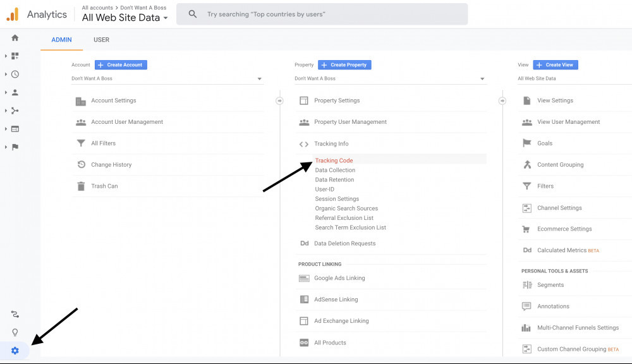Click the Multi-Channel Funnels bar chart icon
The width and height of the screenshot is (632, 364).
pos(526,328)
